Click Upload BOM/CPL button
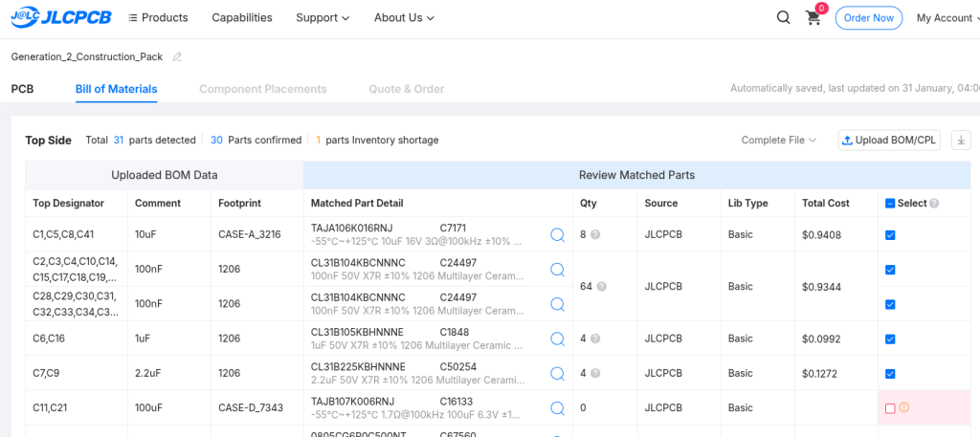 (x=889, y=141)
